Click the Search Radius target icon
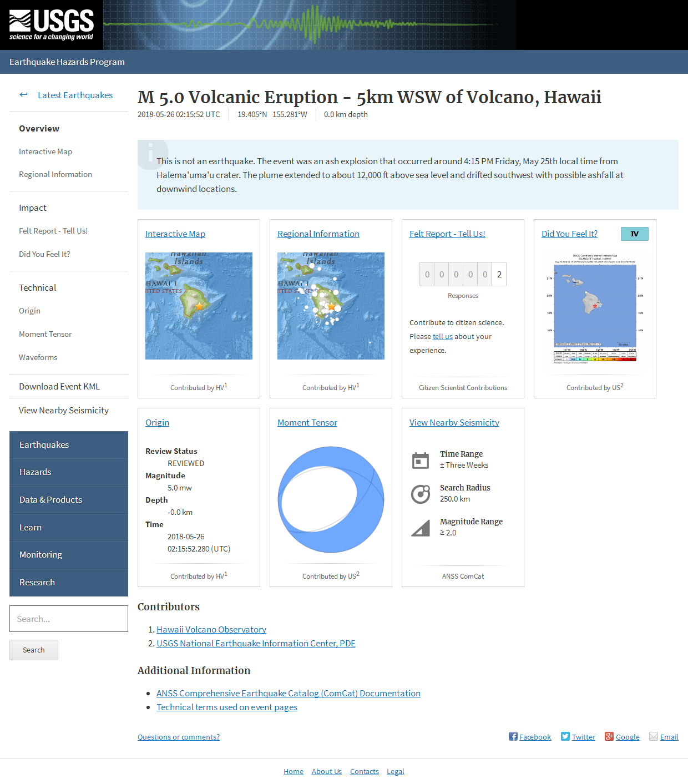688x784 pixels. pyautogui.click(x=421, y=494)
